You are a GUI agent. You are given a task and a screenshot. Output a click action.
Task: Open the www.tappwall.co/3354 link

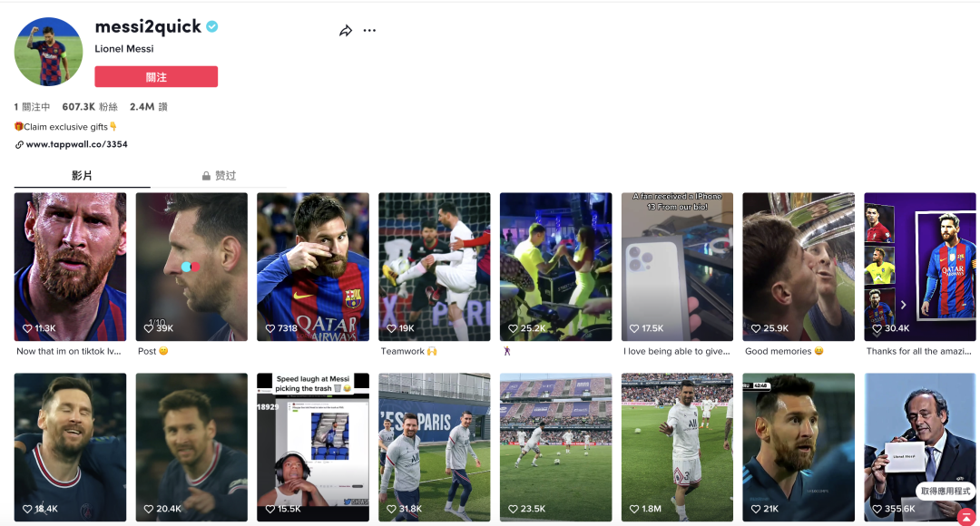coord(77,144)
